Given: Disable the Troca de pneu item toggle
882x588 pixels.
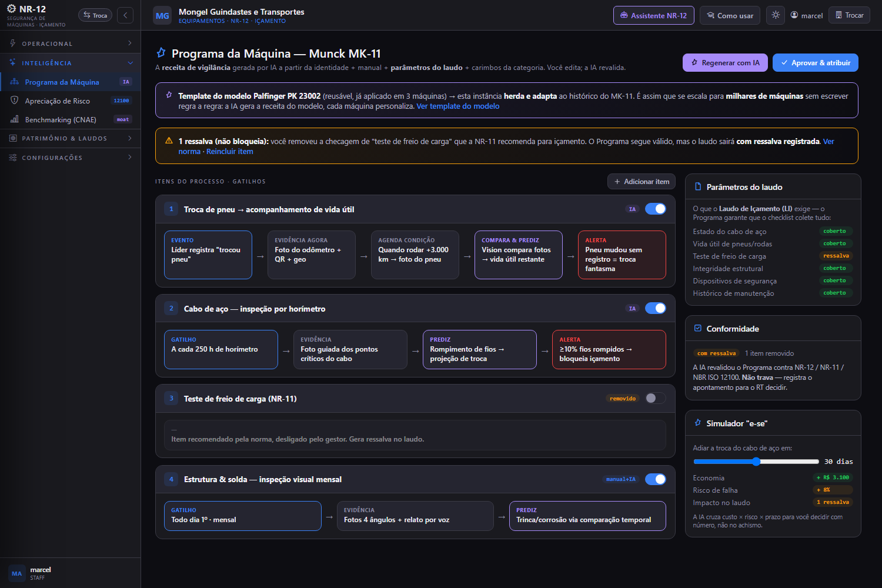Looking at the screenshot, I should [656, 209].
